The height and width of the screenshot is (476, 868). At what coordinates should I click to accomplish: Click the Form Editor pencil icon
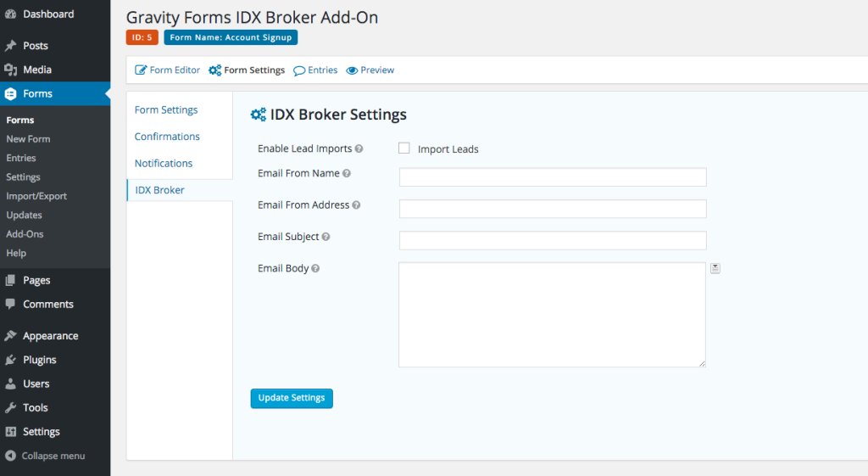(x=141, y=70)
